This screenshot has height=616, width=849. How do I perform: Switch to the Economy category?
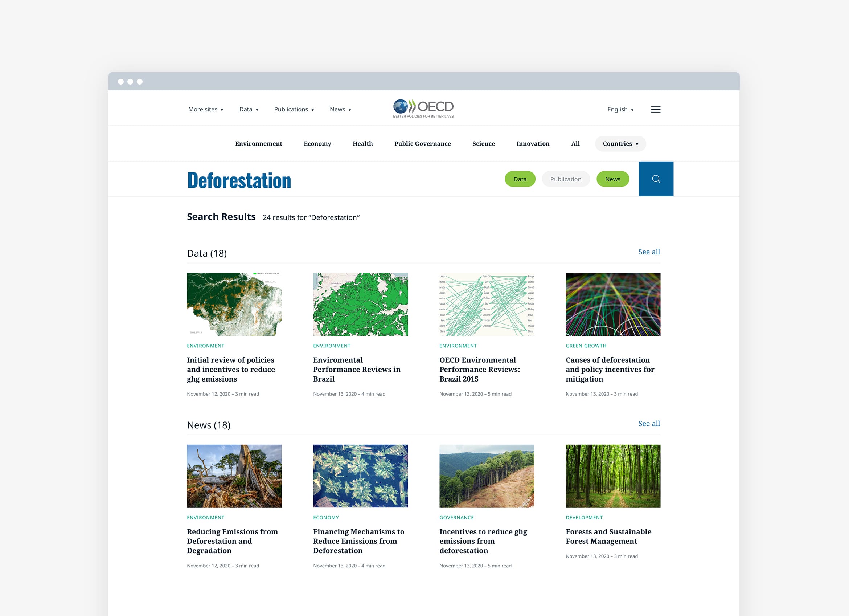tap(317, 143)
